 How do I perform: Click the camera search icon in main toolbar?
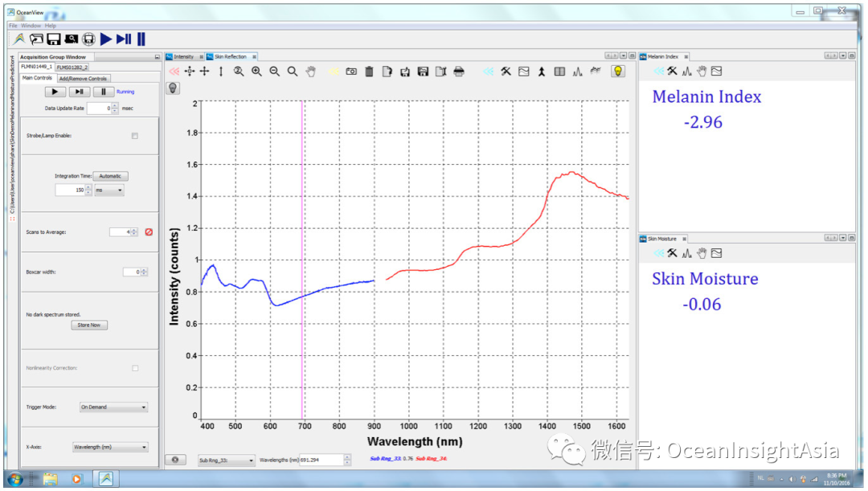coord(71,39)
